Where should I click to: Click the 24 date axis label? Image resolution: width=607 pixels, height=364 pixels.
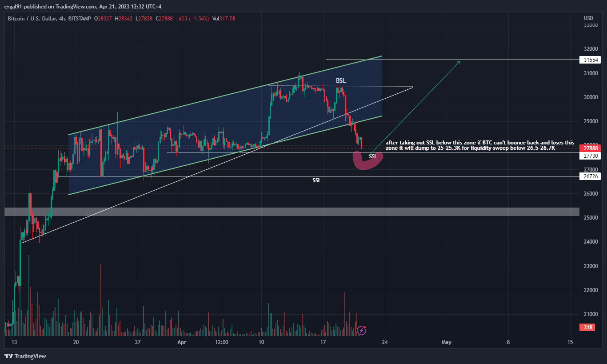(x=385, y=342)
